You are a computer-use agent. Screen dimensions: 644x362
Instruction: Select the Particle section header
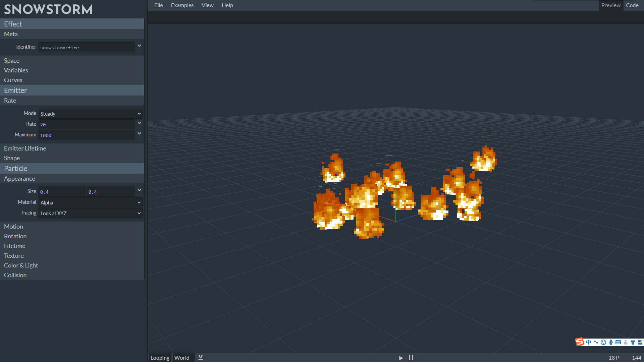(x=72, y=169)
